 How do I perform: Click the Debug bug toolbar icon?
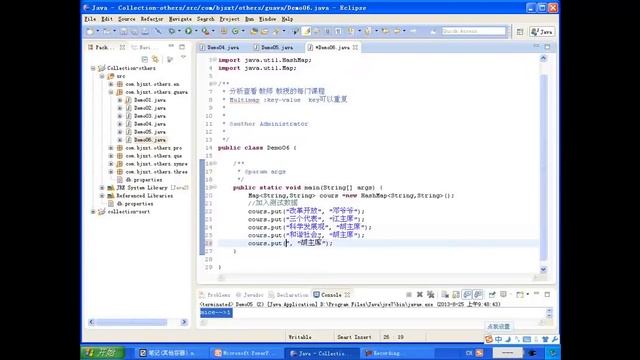[172, 31]
